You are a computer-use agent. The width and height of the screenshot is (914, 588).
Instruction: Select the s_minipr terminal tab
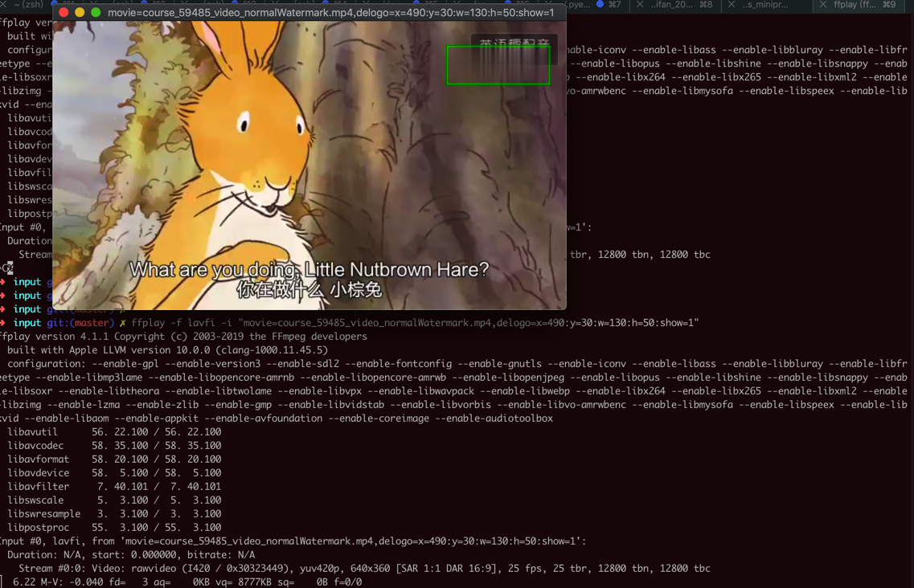[764, 5]
